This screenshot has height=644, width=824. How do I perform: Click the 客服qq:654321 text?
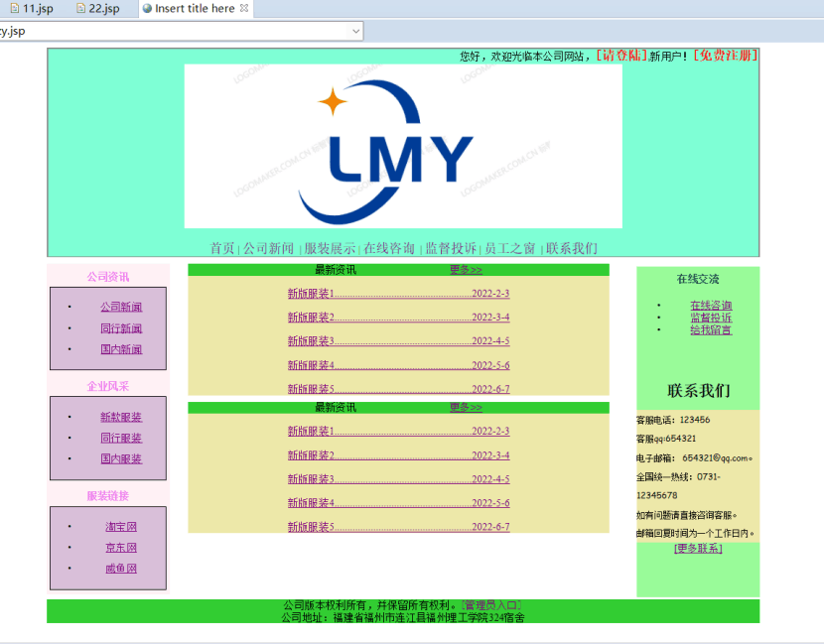coord(666,439)
